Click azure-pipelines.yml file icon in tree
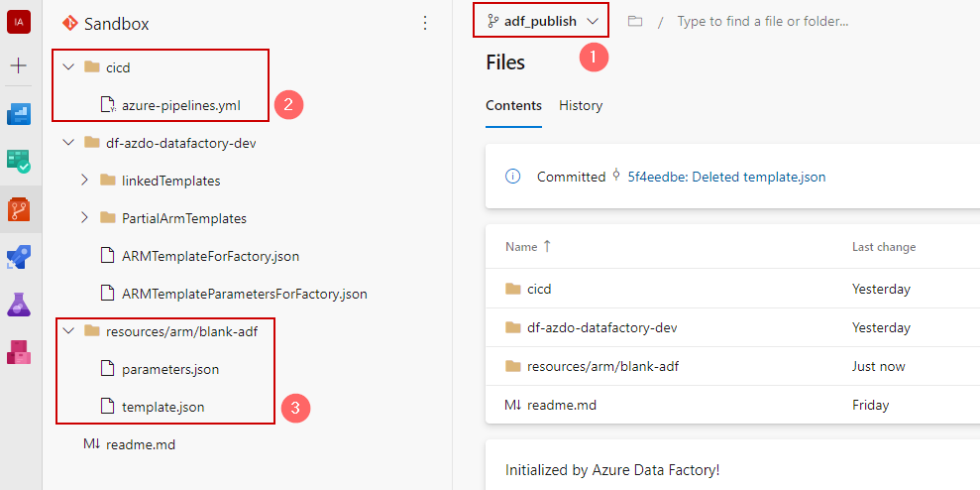The width and height of the screenshot is (980, 490). (x=108, y=105)
